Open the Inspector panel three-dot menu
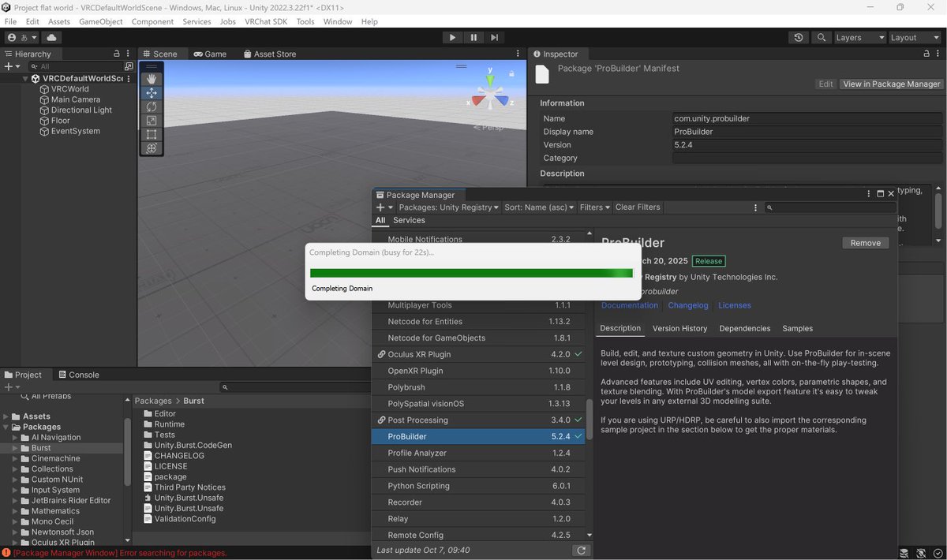 938,54
